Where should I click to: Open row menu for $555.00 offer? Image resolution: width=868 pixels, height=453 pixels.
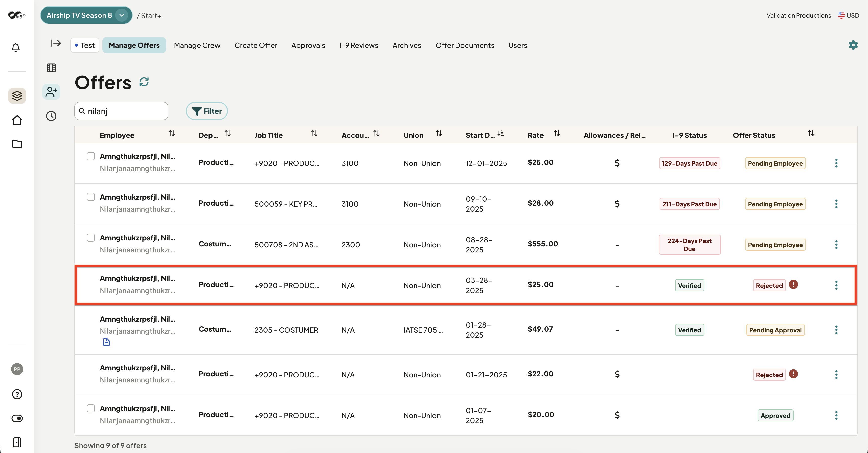tap(836, 245)
